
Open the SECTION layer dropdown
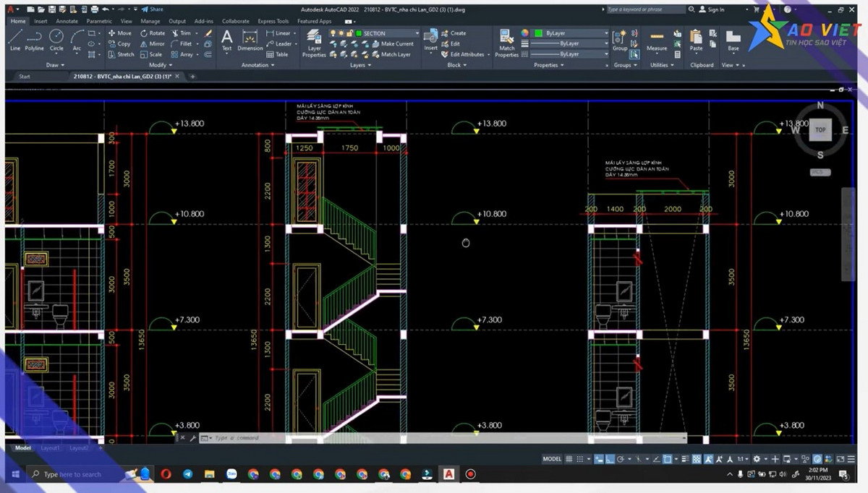pos(416,33)
